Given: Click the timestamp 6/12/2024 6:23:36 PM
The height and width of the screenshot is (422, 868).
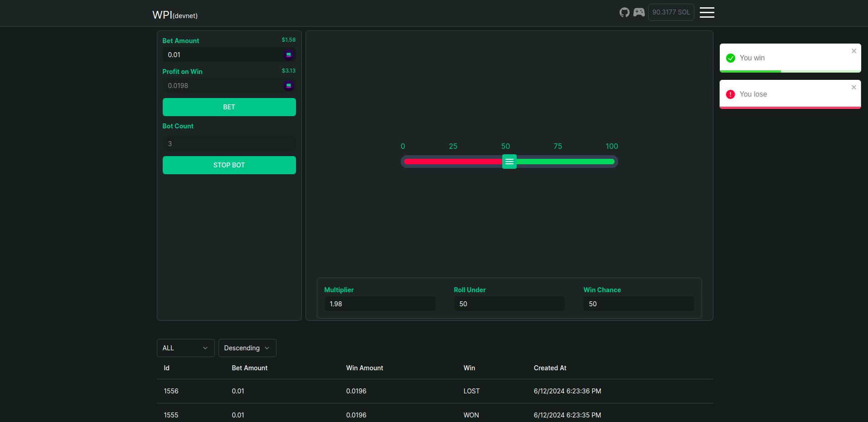Looking at the screenshot, I should (x=567, y=391).
